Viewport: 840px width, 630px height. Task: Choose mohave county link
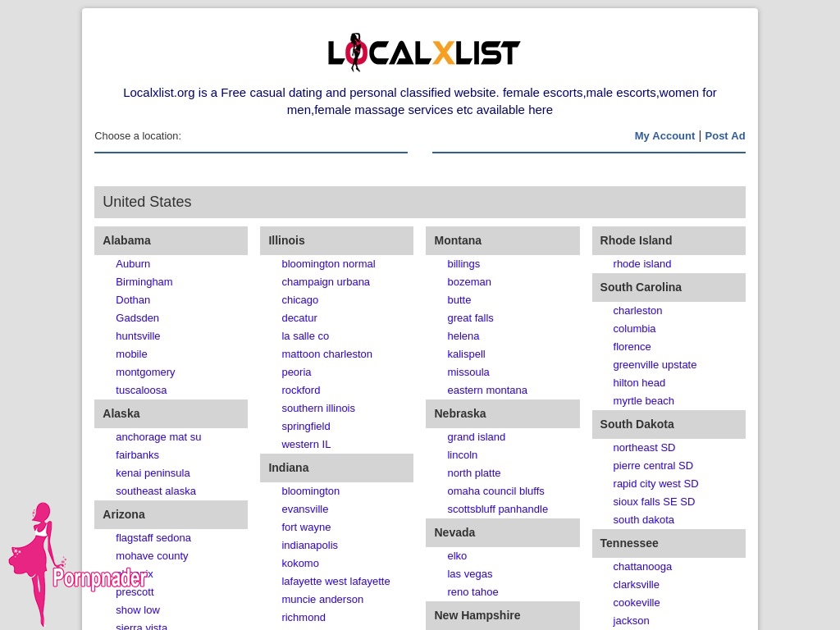tap(152, 556)
